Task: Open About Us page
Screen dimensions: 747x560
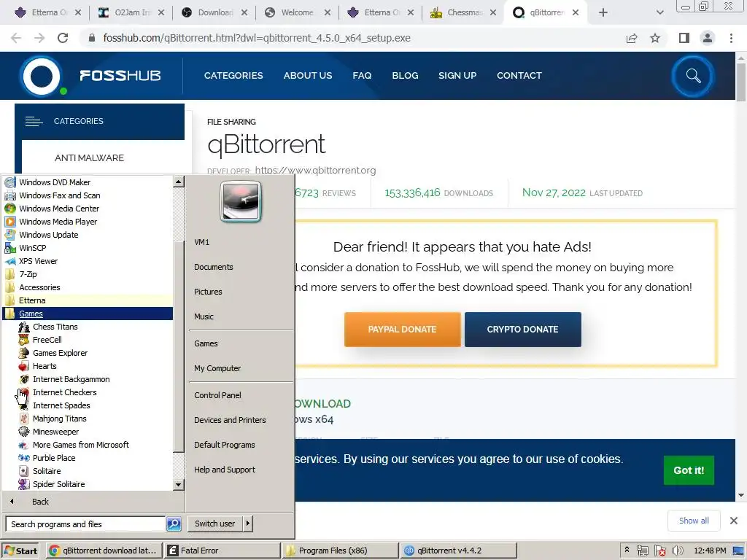Action: coord(308,76)
